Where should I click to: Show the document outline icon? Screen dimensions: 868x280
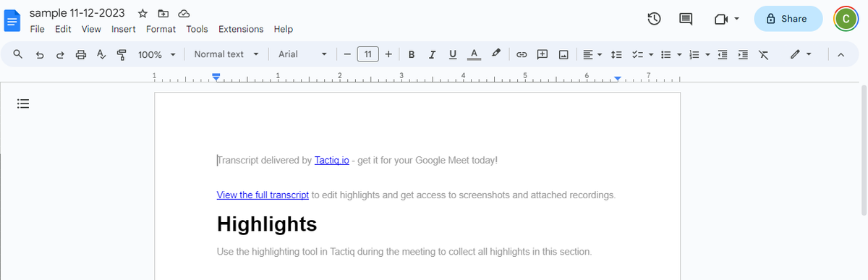click(x=23, y=103)
